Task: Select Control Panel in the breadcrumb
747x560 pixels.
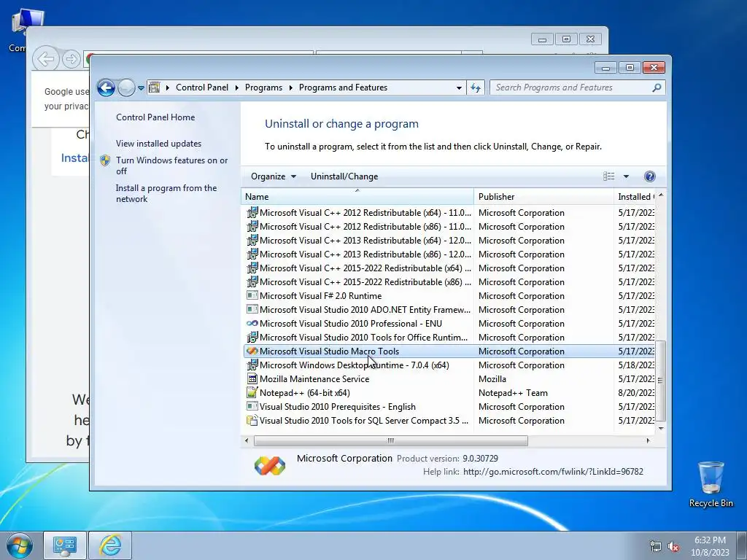Action: pyautogui.click(x=202, y=87)
